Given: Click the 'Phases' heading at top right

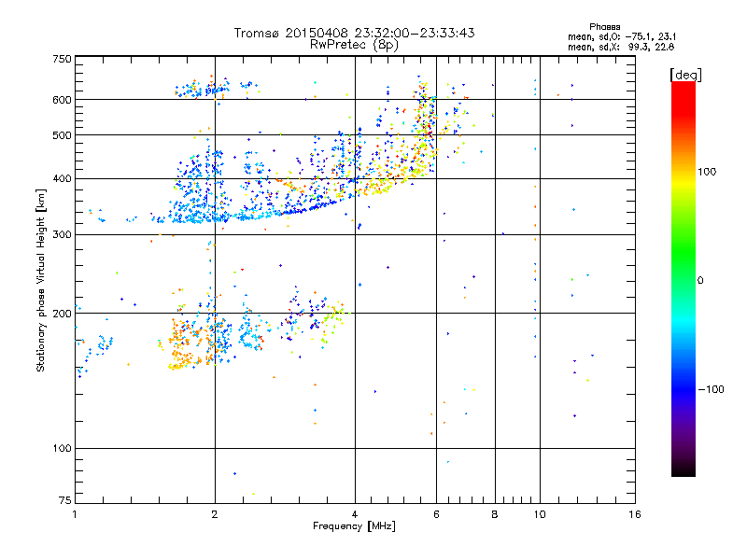Looking at the screenshot, I should (x=604, y=27).
